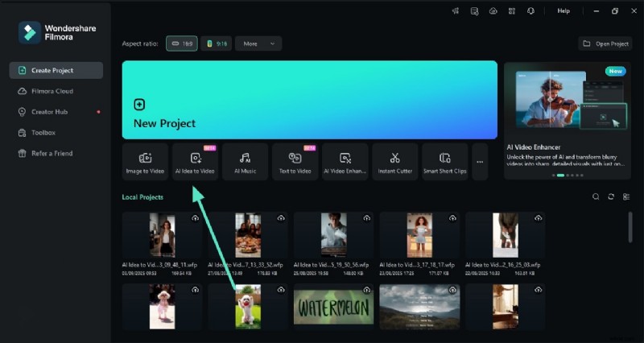Screen dimensions: 644x343
Task: Expand more tools with the ellipsis button
Action: [x=480, y=162]
